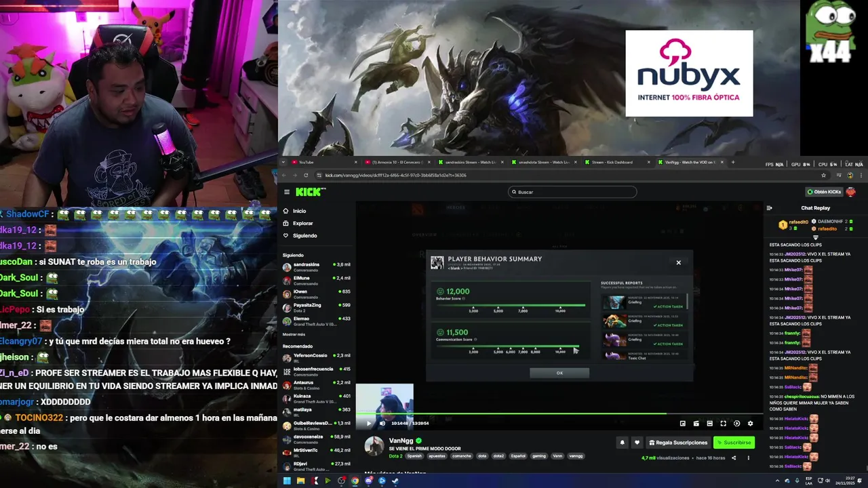Open the Windows Start menu

287,481
